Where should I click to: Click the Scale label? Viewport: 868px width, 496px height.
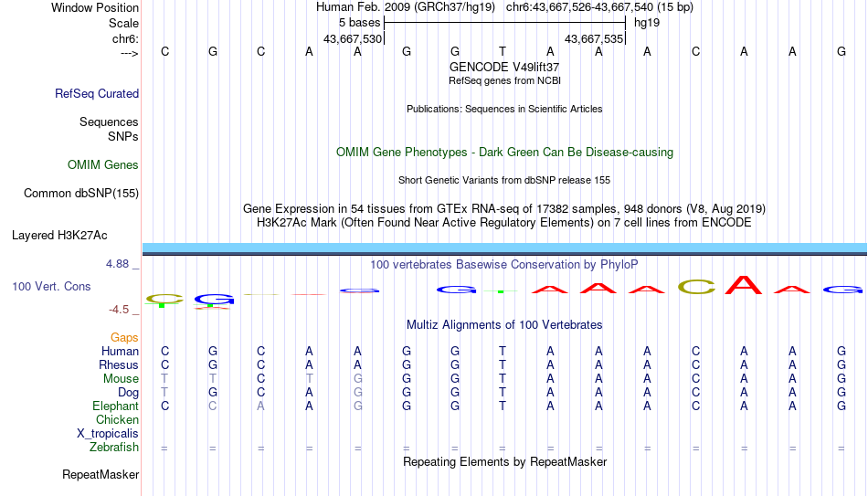(124, 23)
